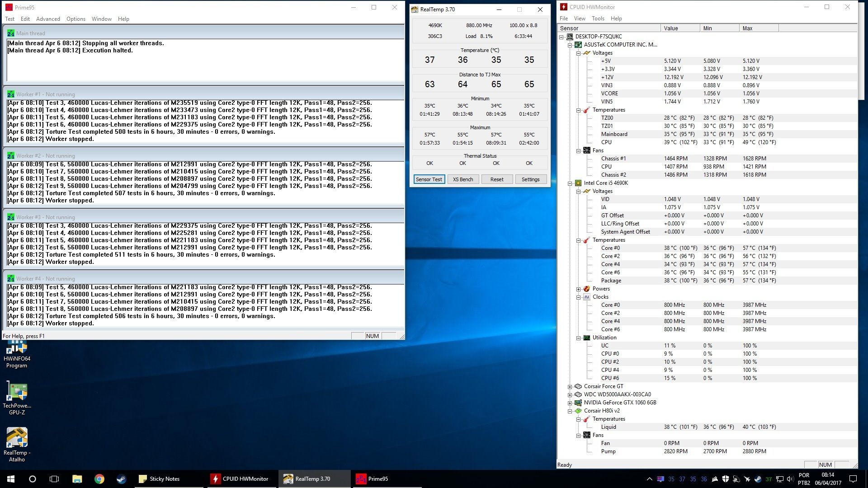Expand the Powers section

coord(579,289)
